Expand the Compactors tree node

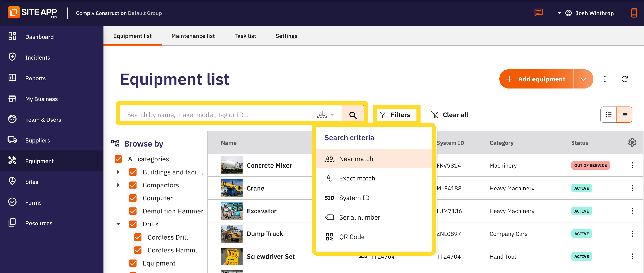pos(118,185)
